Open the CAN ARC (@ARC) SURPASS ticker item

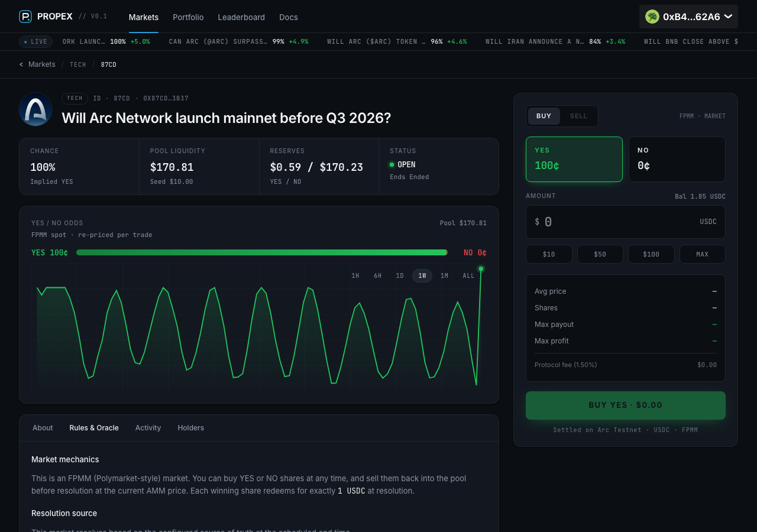pos(238,42)
